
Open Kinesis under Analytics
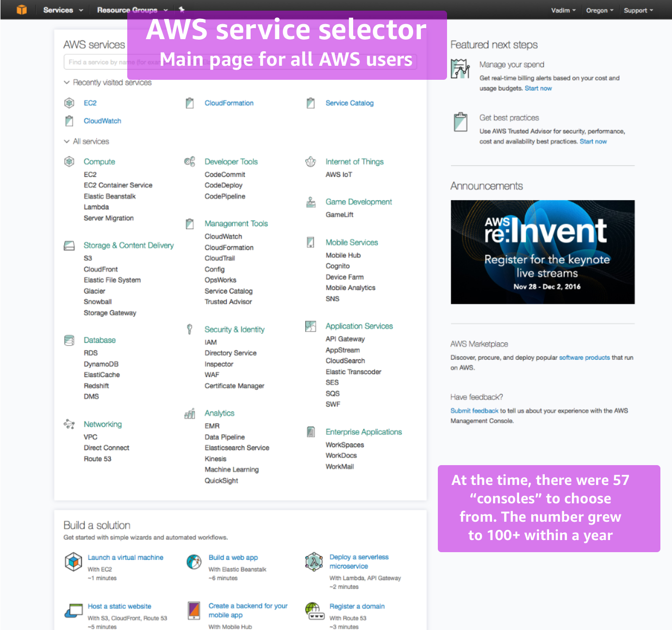point(215,459)
